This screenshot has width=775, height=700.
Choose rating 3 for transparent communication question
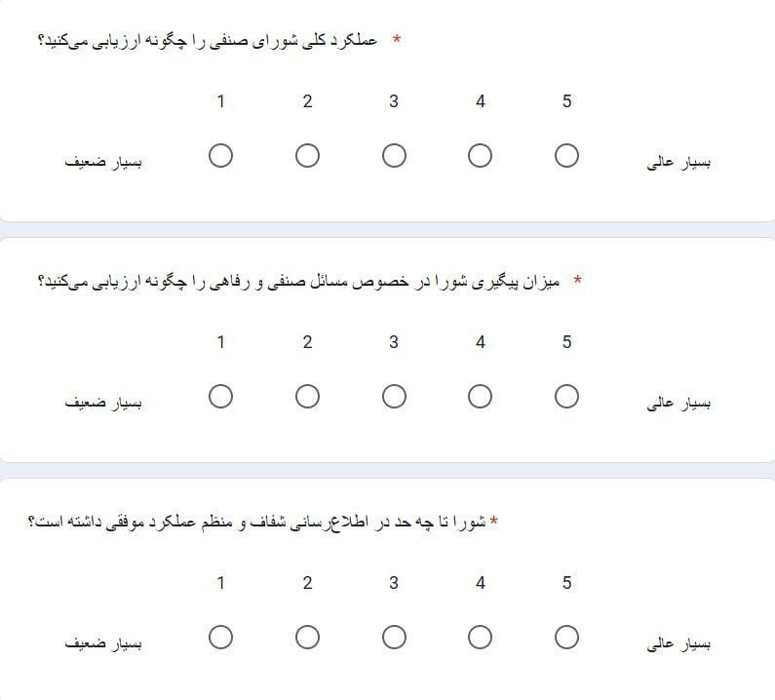point(394,638)
